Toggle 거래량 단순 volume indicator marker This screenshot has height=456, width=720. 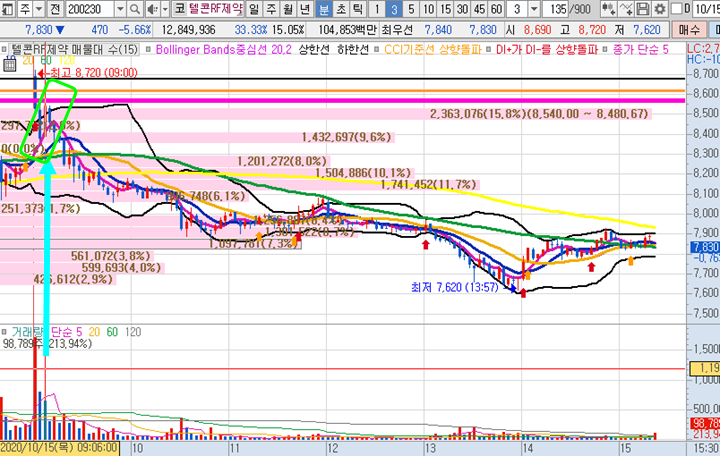[x=4, y=332]
